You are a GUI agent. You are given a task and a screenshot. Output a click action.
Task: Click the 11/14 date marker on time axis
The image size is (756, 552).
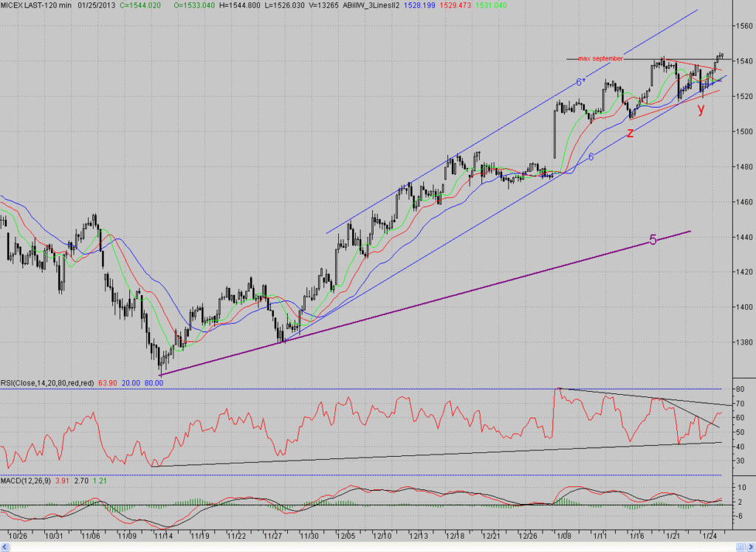[x=163, y=536]
